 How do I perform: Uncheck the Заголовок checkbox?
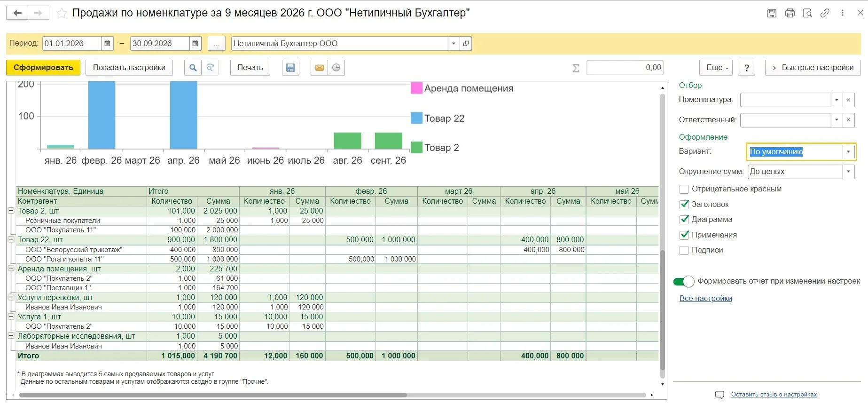(x=684, y=205)
